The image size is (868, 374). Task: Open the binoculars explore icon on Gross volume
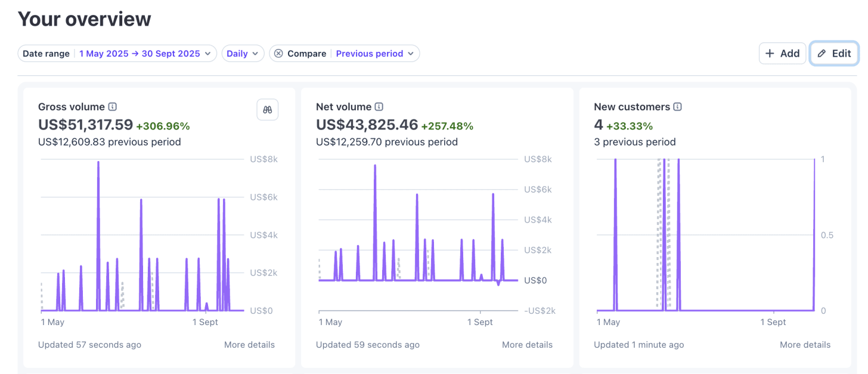pyautogui.click(x=268, y=110)
